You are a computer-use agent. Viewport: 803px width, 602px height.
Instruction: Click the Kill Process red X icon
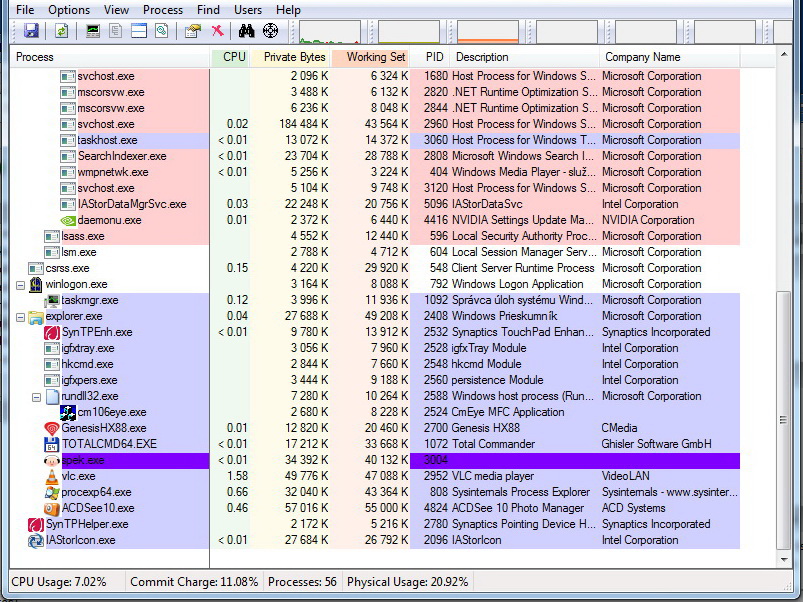(218, 31)
